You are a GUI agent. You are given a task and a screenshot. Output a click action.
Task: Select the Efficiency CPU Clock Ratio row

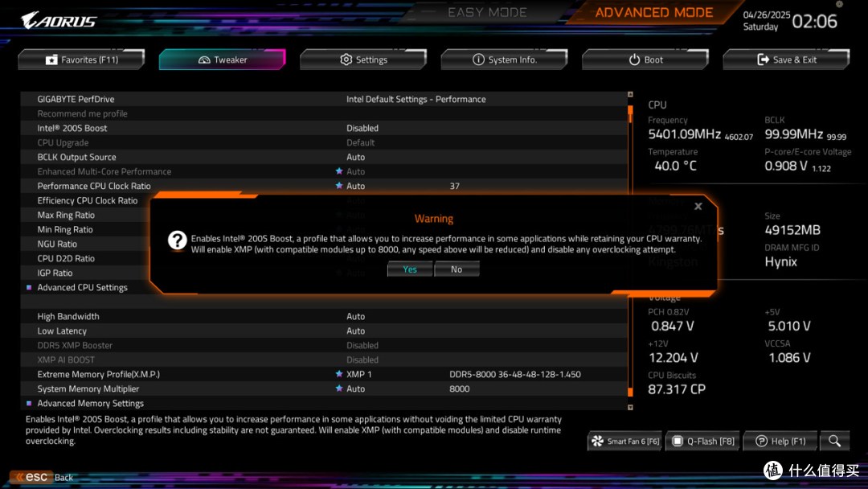(88, 200)
